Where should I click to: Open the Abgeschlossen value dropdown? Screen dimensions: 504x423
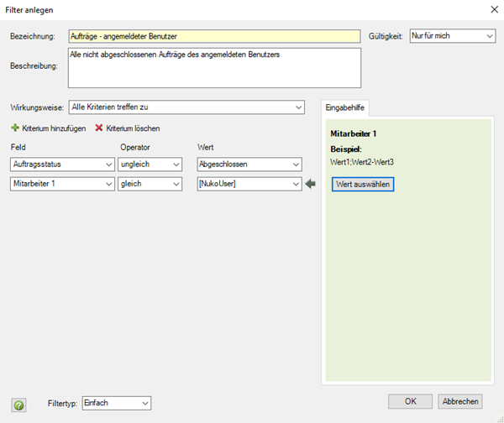point(249,164)
